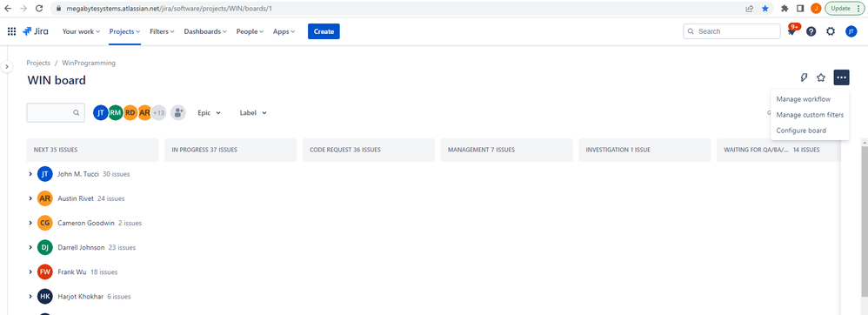
Task: Filter board by AR avatar in filter row
Action: [144, 112]
